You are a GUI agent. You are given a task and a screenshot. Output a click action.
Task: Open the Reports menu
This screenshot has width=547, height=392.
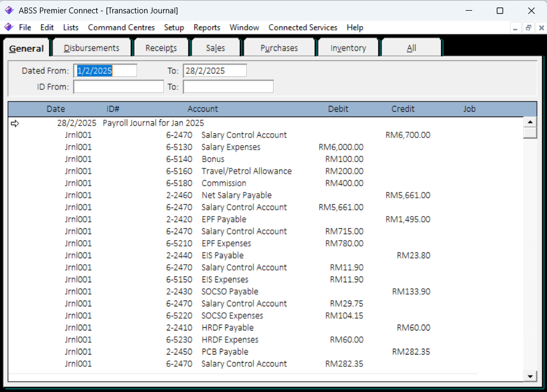(206, 27)
